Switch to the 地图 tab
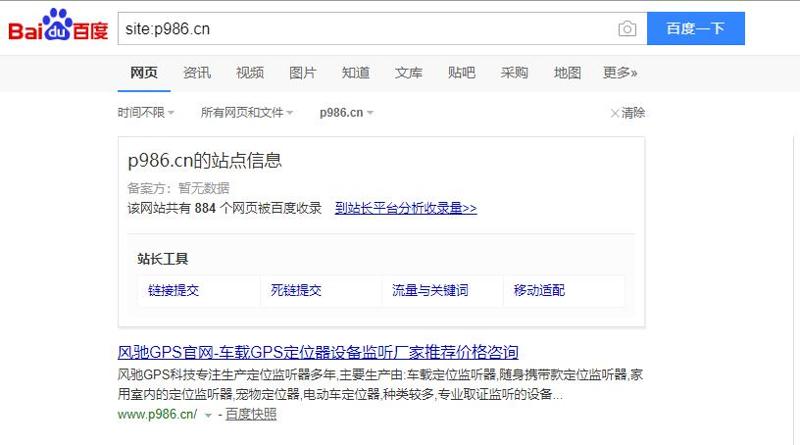 567,72
